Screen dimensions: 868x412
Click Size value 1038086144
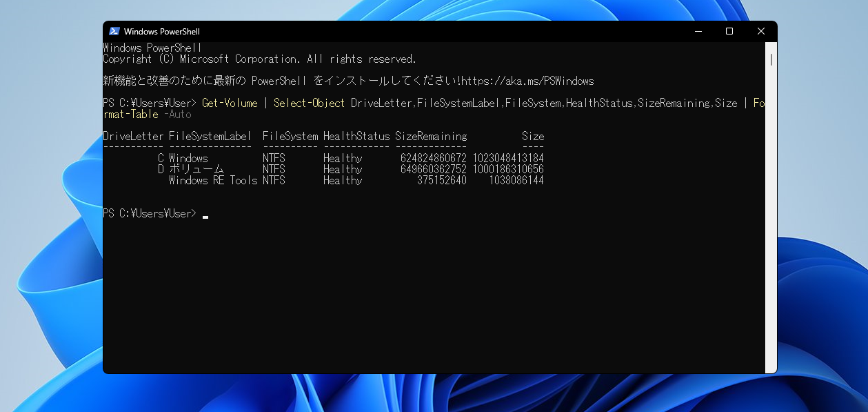pos(516,180)
